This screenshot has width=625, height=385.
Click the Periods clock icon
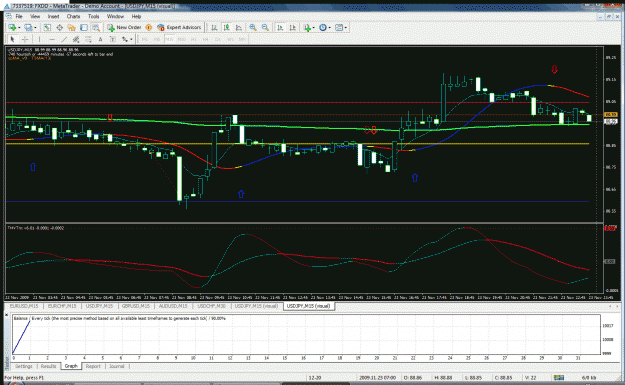point(323,27)
